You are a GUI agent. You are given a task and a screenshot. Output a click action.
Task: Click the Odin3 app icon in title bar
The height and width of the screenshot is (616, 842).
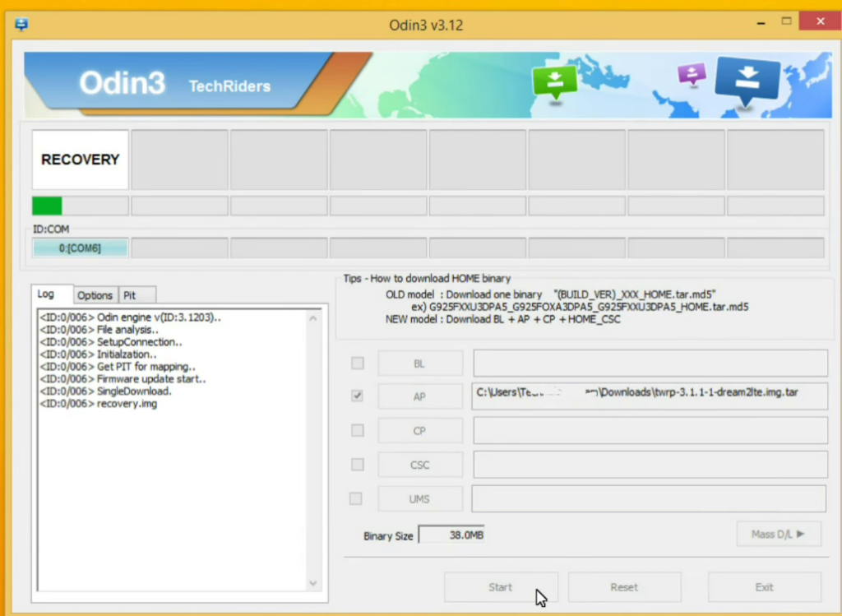[21, 25]
